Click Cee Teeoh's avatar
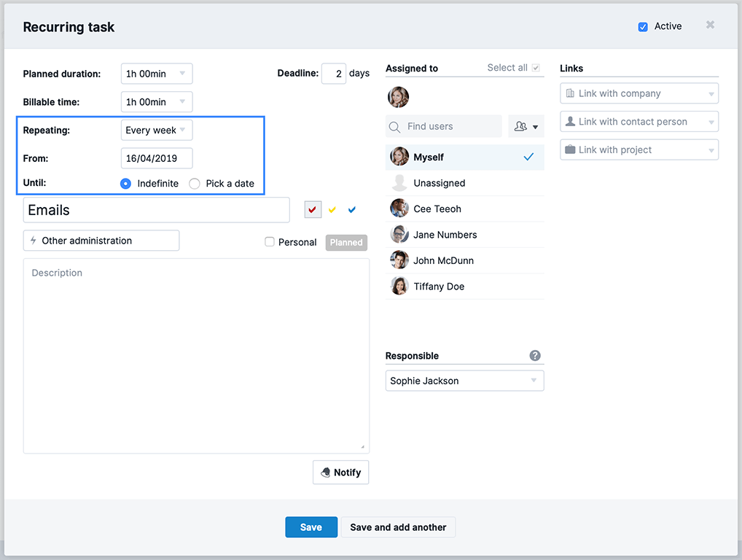This screenshot has width=742, height=560. pyautogui.click(x=399, y=209)
